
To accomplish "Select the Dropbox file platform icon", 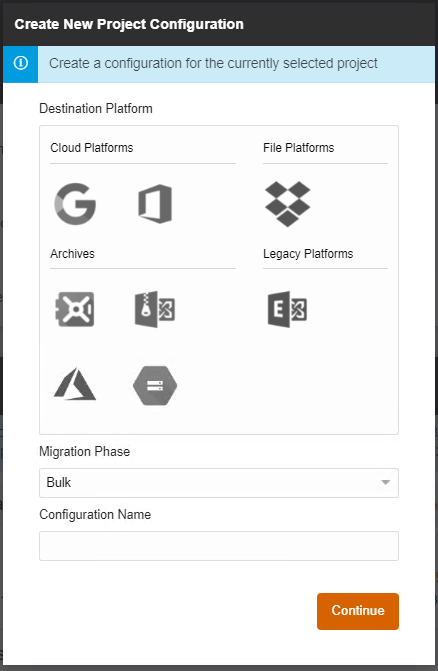I will click(288, 204).
